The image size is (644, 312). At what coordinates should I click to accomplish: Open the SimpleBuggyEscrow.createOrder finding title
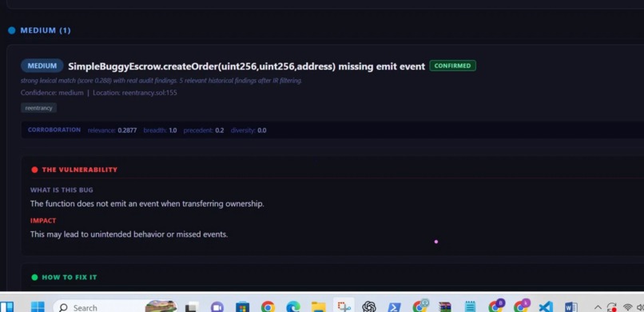246,66
